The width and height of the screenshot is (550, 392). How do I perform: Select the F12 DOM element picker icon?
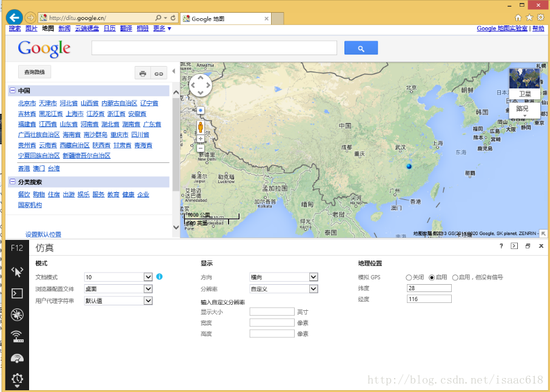[17, 271]
